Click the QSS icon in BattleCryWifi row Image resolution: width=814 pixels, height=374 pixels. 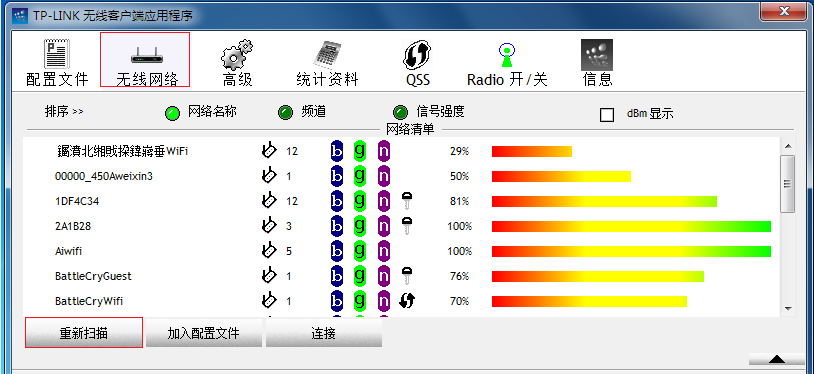pos(408,301)
